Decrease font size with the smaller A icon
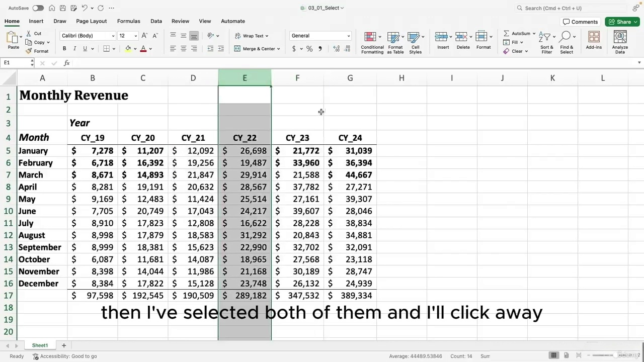 click(155, 36)
